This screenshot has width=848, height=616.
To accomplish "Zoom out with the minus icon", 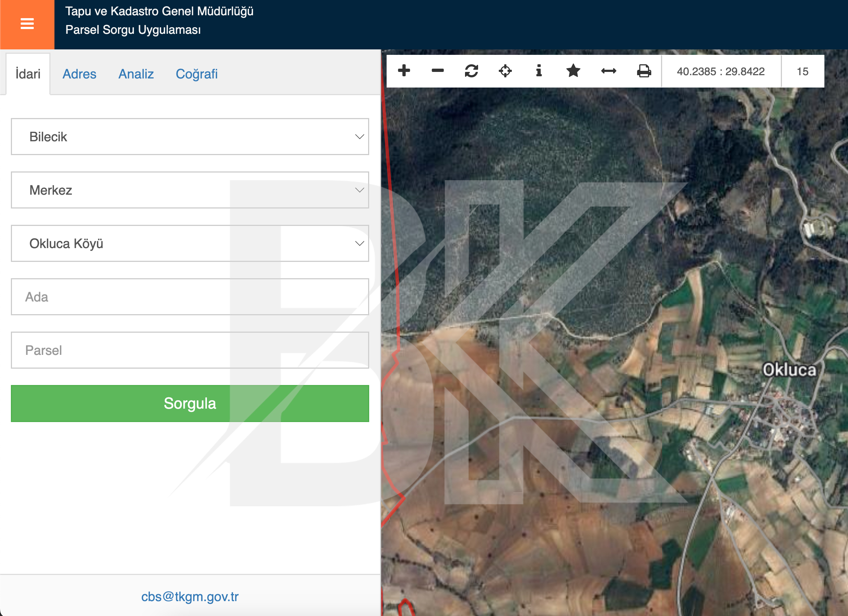I will 437,71.
